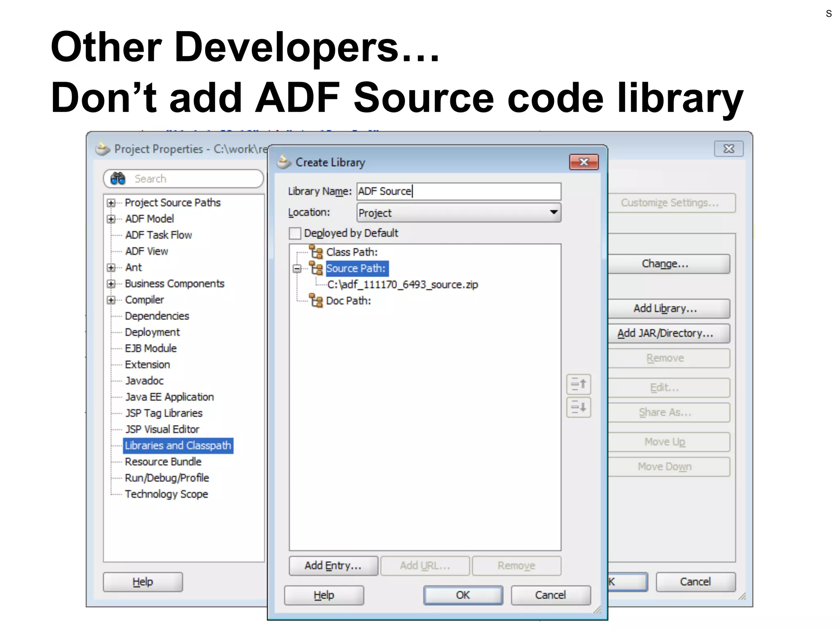Click the Move Down button
Image resolution: width=840 pixels, height=630 pixels.
coord(669,467)
